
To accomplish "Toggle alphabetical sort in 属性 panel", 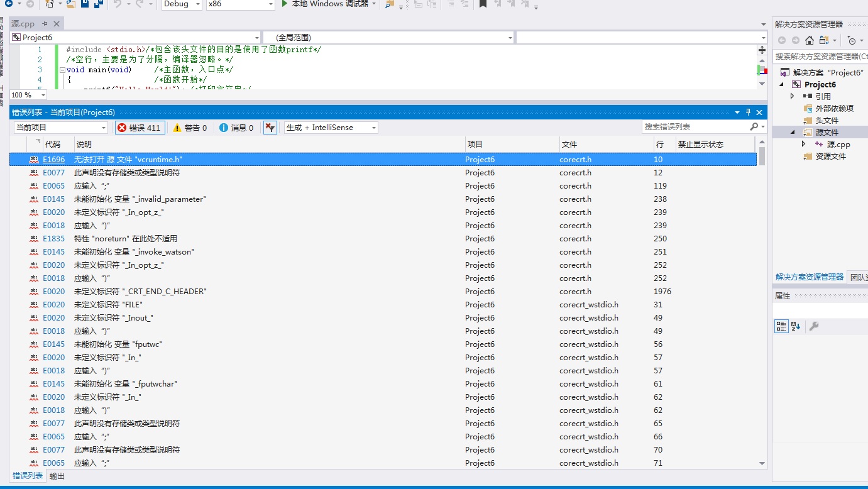I will coord(796,326).
